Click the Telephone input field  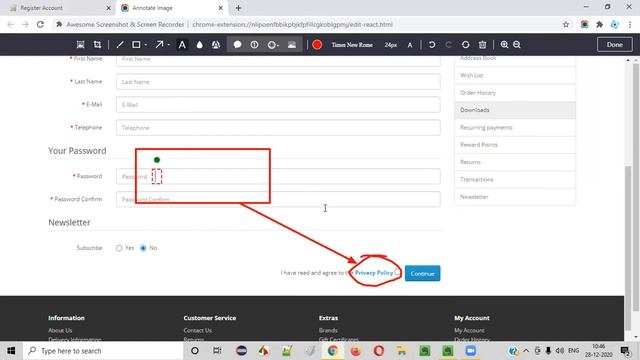pyautogui.click(x=278, y=127)
